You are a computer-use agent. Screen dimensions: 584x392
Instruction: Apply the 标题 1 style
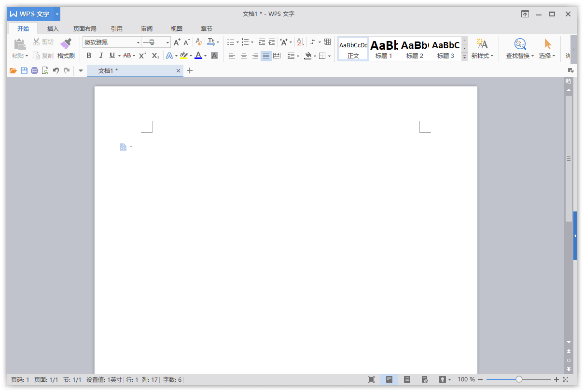384,48
